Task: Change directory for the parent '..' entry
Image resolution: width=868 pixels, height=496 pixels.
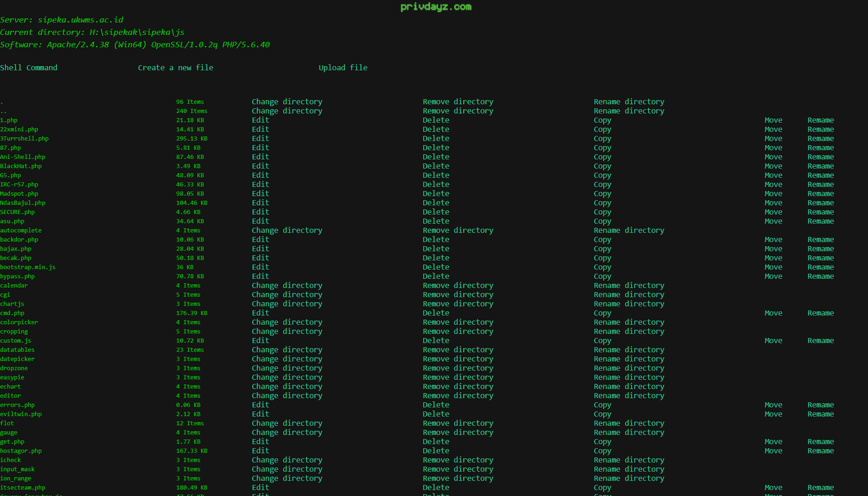Action: pos(287,111)
